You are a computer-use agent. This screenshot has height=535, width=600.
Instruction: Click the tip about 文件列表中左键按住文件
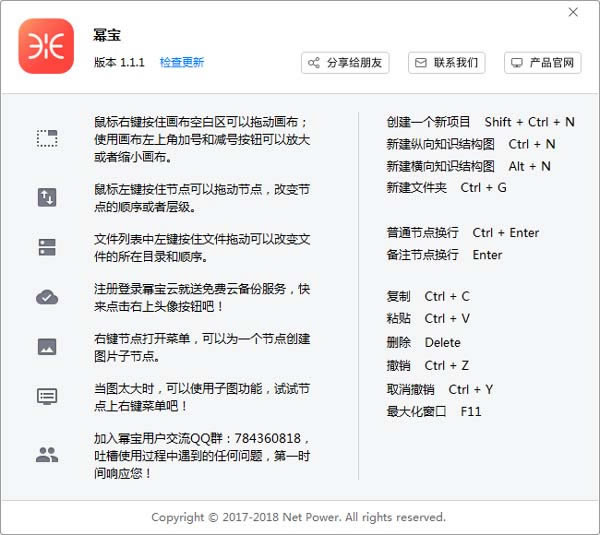click(x=202, y=248)
